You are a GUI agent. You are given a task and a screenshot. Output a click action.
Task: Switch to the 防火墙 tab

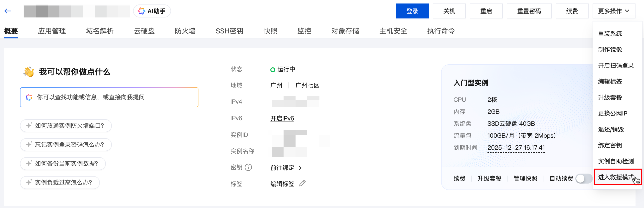pyautogui.click(x=185, y=31)
